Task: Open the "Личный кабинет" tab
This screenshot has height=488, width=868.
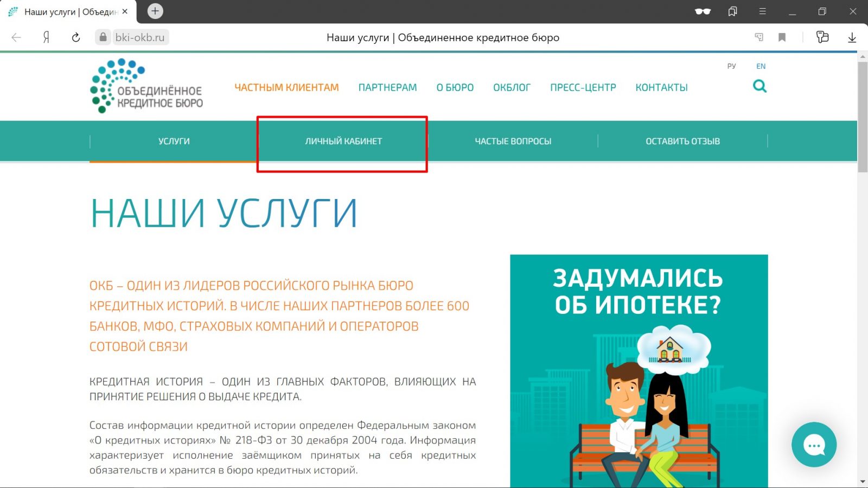Action: (343, 141)
